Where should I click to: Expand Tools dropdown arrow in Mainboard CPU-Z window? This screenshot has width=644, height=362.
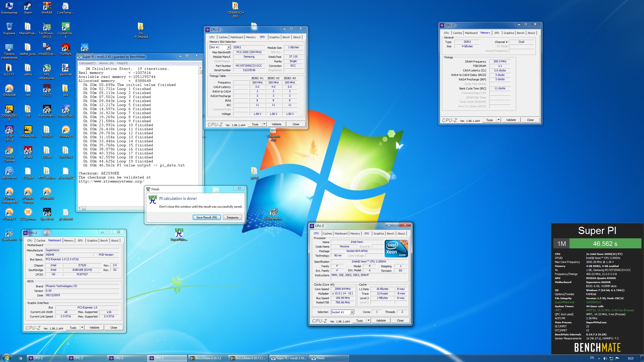coord(82,328)
